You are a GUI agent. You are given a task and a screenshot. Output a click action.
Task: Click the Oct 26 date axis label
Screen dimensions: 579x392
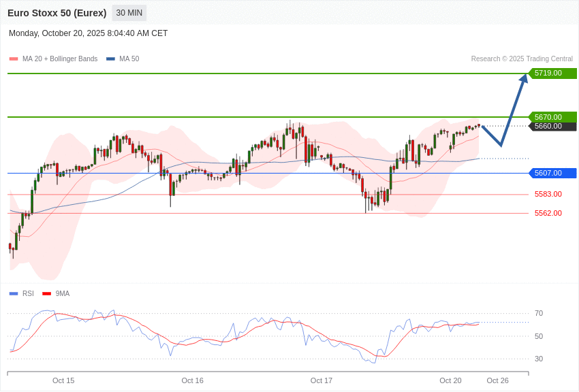coord(497,380)
